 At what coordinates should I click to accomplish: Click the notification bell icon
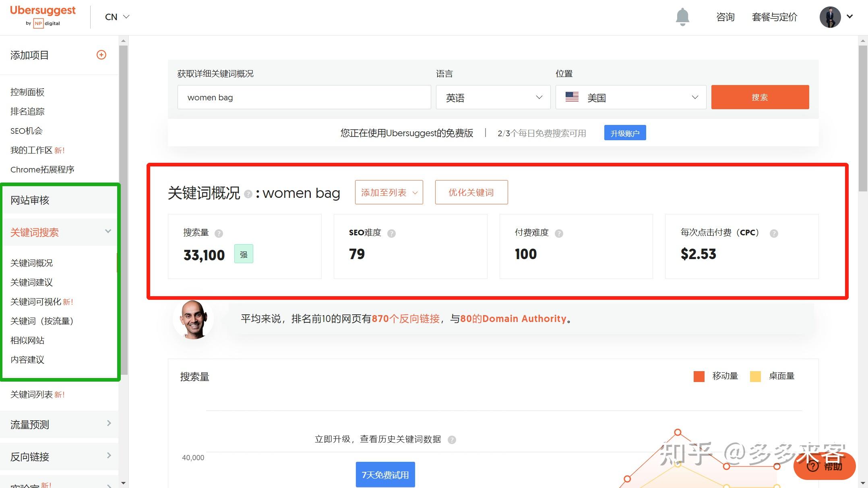[682, 17]
